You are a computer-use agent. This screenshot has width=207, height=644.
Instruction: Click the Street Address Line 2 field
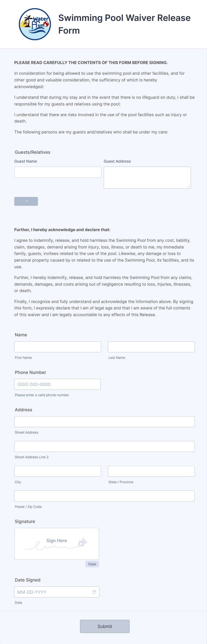[x=104, y=446]
